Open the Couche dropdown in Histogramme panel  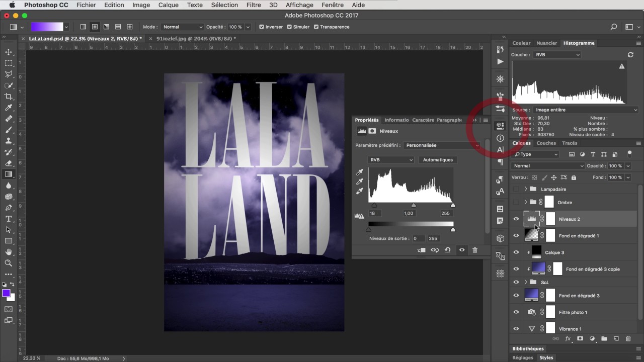(x=557, y=55)
